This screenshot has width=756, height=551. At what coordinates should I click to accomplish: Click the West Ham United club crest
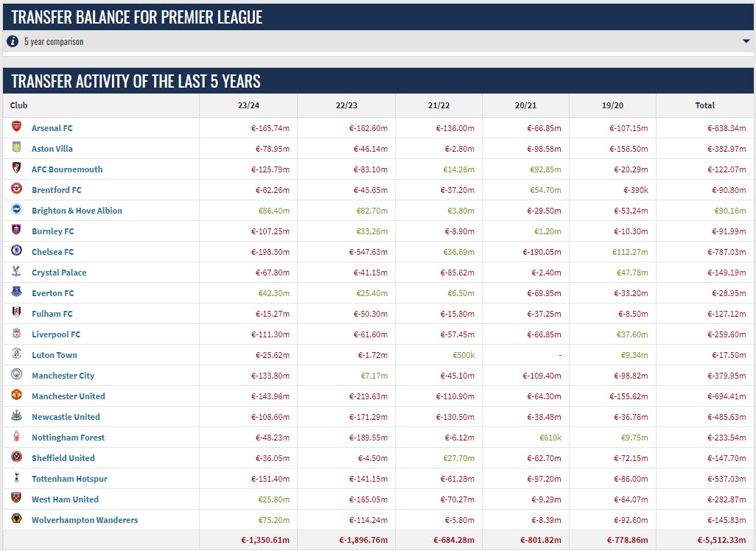coord(16,498)
